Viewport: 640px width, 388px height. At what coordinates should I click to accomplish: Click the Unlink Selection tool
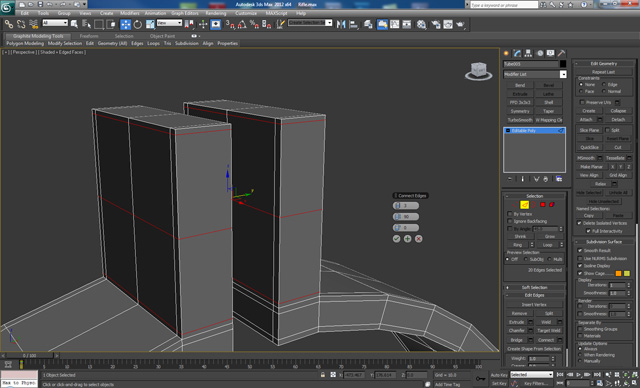21,24
